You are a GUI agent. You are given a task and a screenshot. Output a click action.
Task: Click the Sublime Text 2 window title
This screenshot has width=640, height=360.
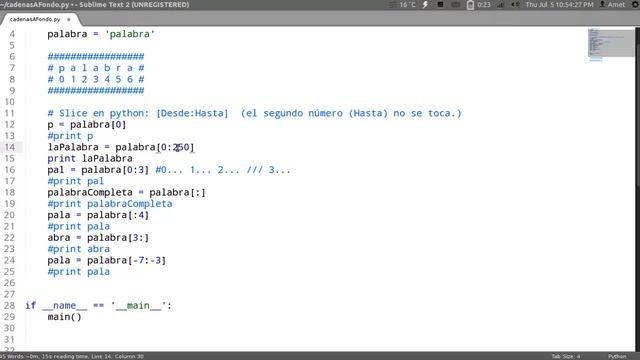click(95, 4)
